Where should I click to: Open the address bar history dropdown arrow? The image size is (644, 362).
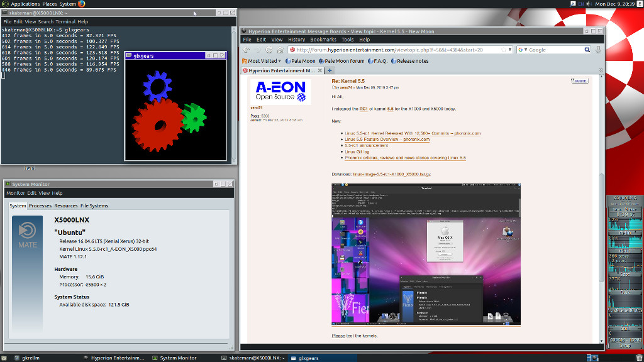[x=509, y=50]
